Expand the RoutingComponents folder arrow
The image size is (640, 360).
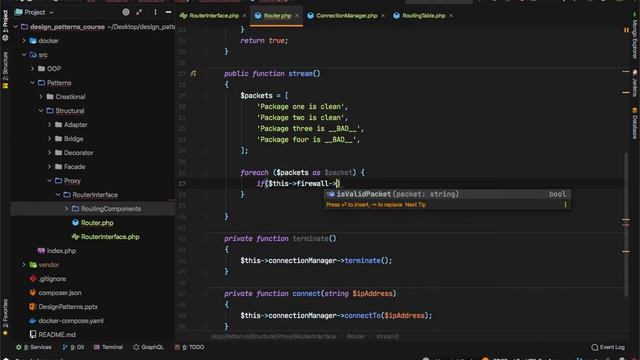(x=67, y=209)
